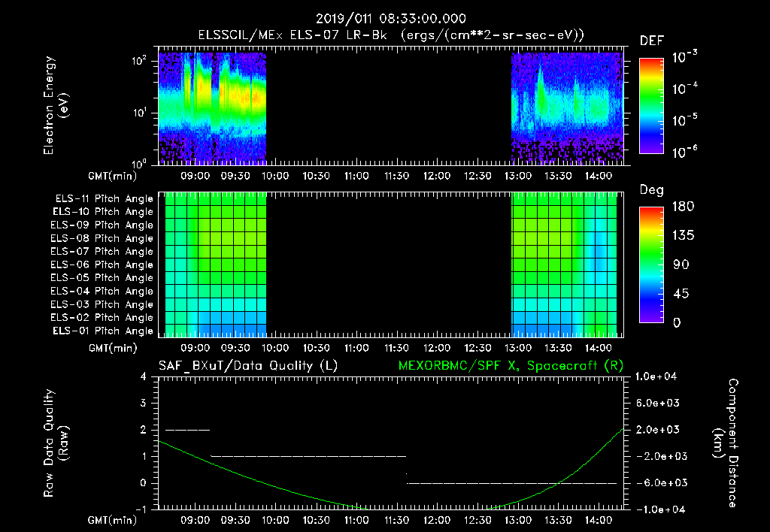
Task: Click the timestamp title 2019/011 08:33:00.000
Action: [390, 19]
